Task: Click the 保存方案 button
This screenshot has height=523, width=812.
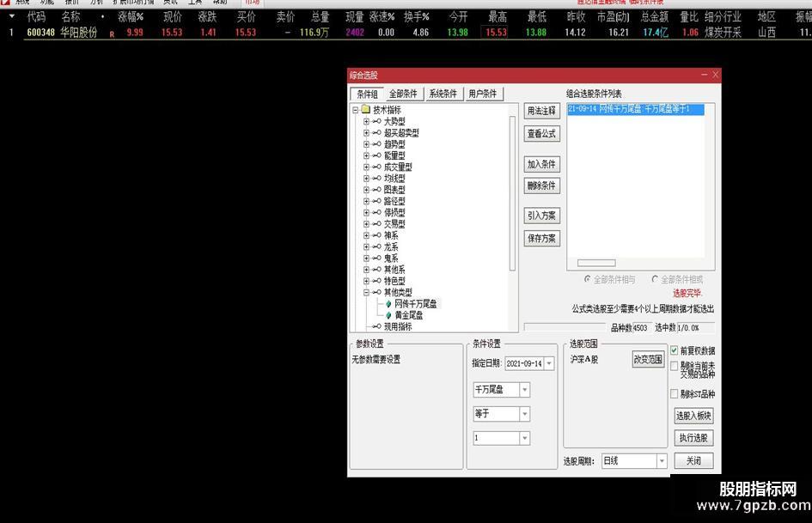Action: click(x=541, y=238)
